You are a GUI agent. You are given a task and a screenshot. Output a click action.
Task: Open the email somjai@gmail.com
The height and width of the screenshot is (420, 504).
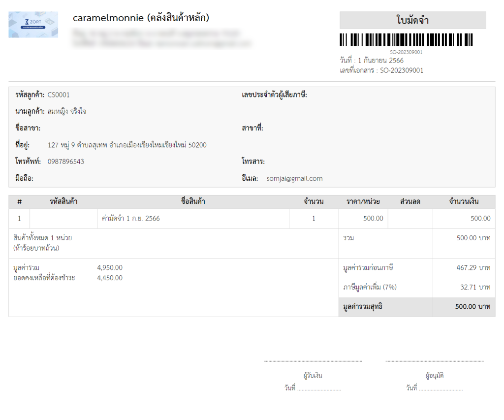pyautogui.click(x=294, y=178)
